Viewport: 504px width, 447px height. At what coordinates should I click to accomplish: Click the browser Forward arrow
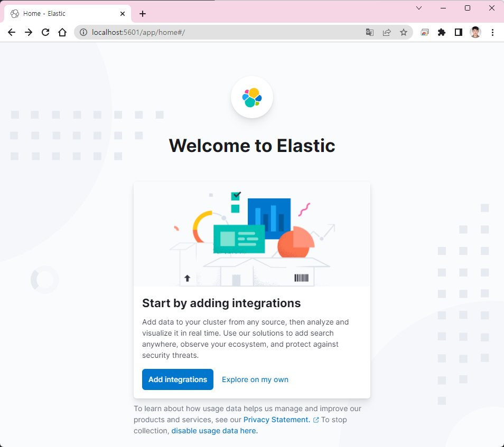(x=29, y=32)
